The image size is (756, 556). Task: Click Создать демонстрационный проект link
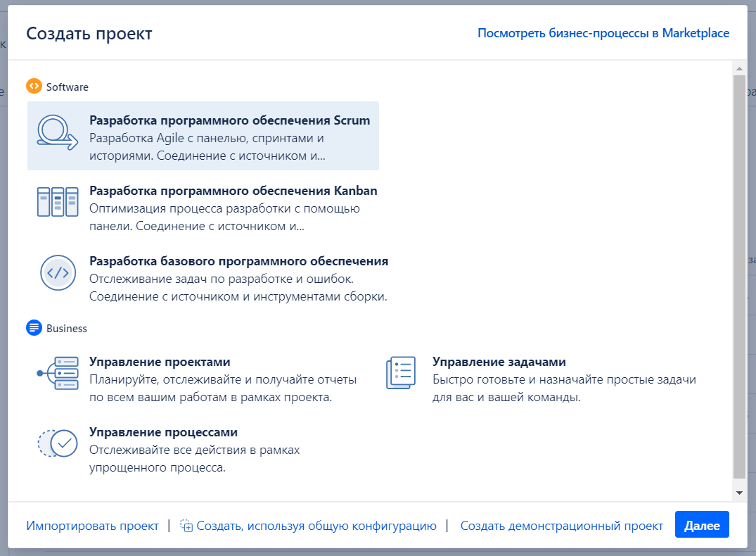(562, 526)
